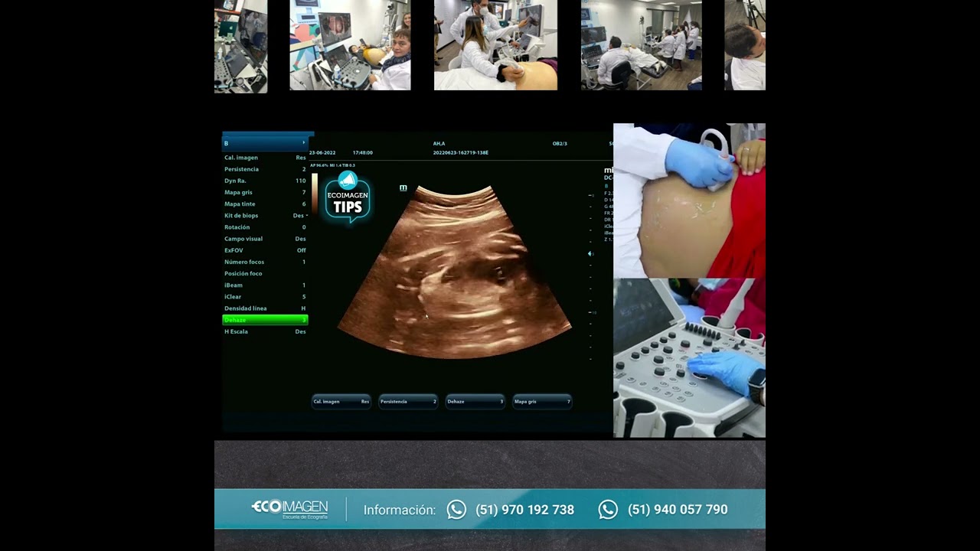This screenshot has width=980, height=551.
Task: Click the video of the probe on the patient's abdomen
Action: (x=689, y=201)
